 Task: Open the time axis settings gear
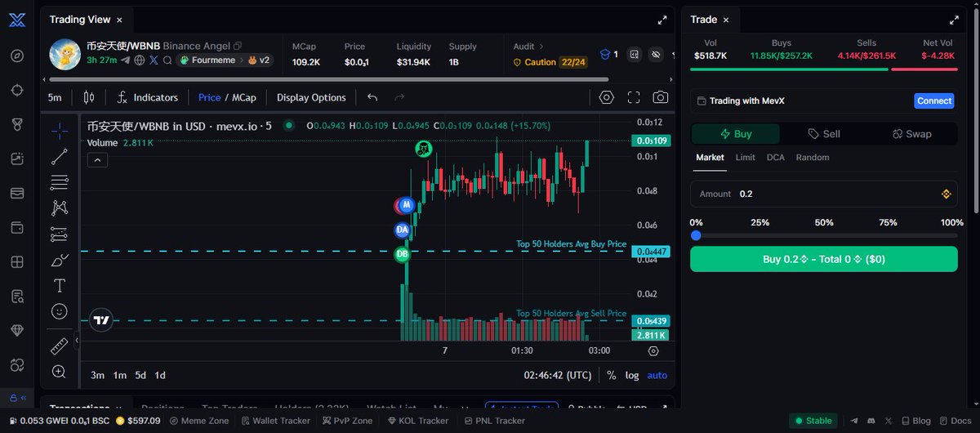(653, 350)
